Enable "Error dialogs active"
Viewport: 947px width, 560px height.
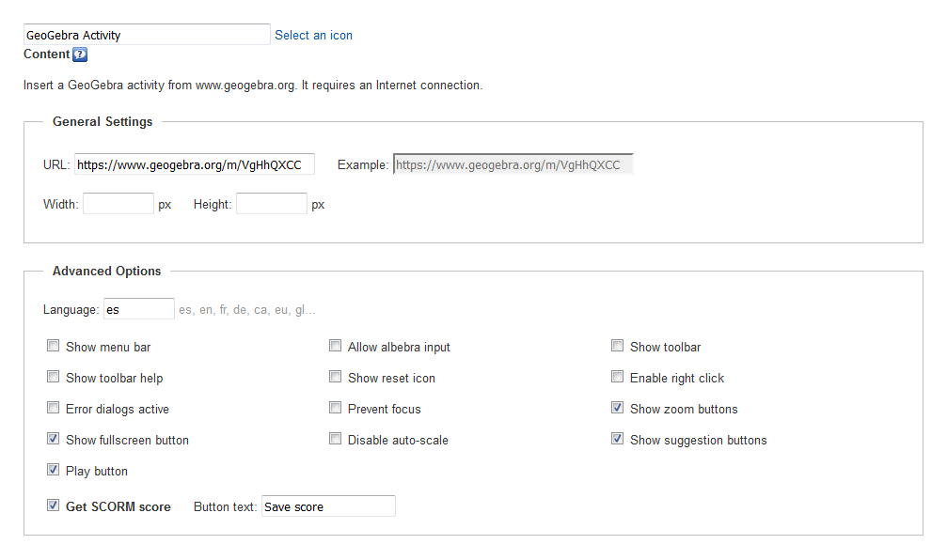(53, 407)
